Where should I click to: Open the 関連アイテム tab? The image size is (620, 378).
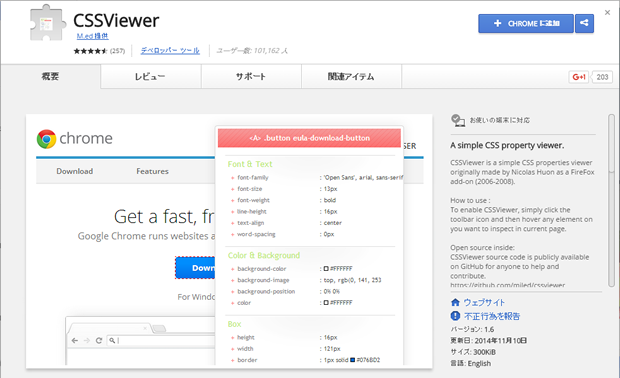[x=352, y=76]
